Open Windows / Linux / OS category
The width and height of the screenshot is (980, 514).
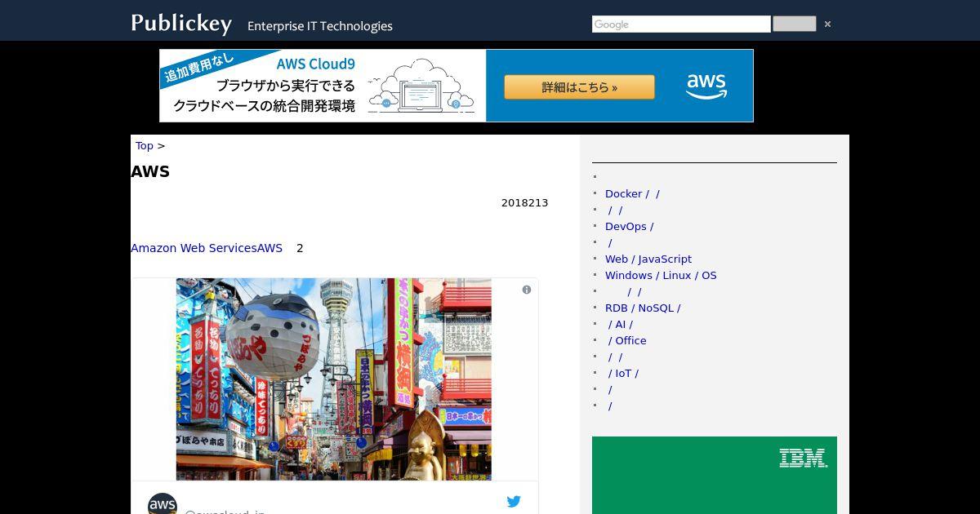pos(661,275)
